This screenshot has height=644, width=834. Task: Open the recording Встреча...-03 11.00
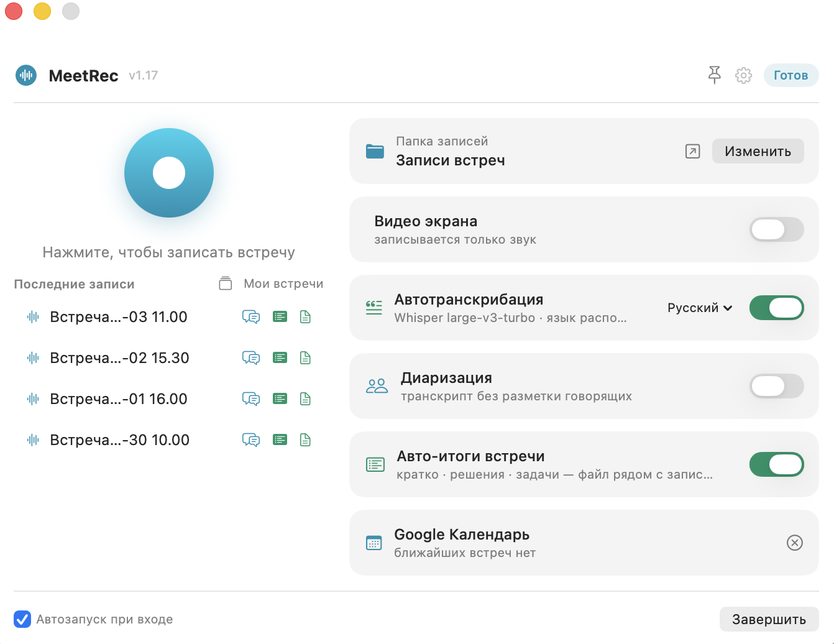(x=119, y=317)
